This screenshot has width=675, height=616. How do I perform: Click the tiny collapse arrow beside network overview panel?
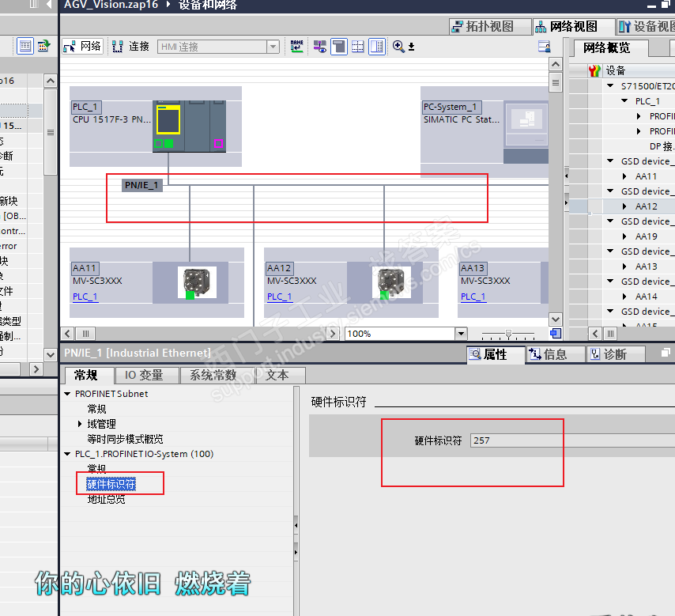pyautogui.click(x=566, y=176)
